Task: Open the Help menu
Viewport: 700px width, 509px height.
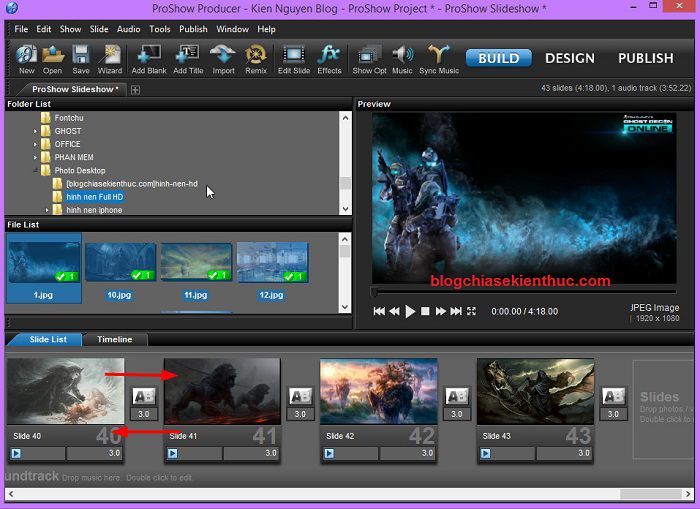Action: 267,29
